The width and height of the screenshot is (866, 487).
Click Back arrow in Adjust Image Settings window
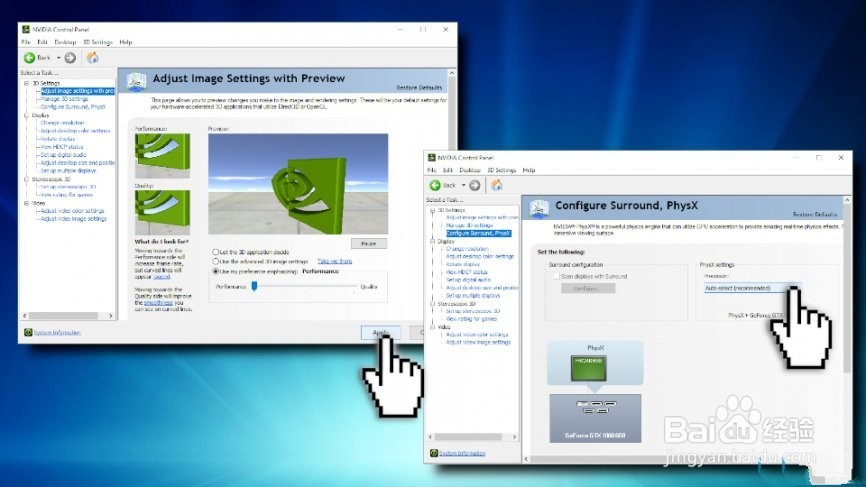pos(29,57)
